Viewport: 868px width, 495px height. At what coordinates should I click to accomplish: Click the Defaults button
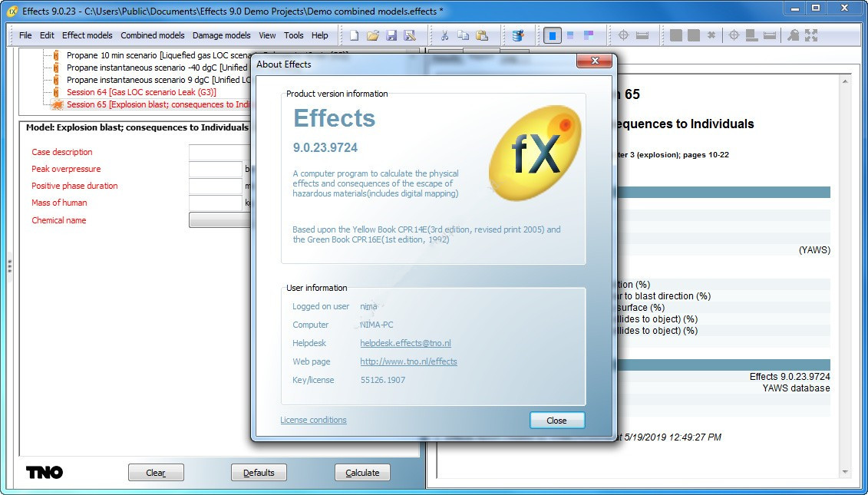coord(259,473)
